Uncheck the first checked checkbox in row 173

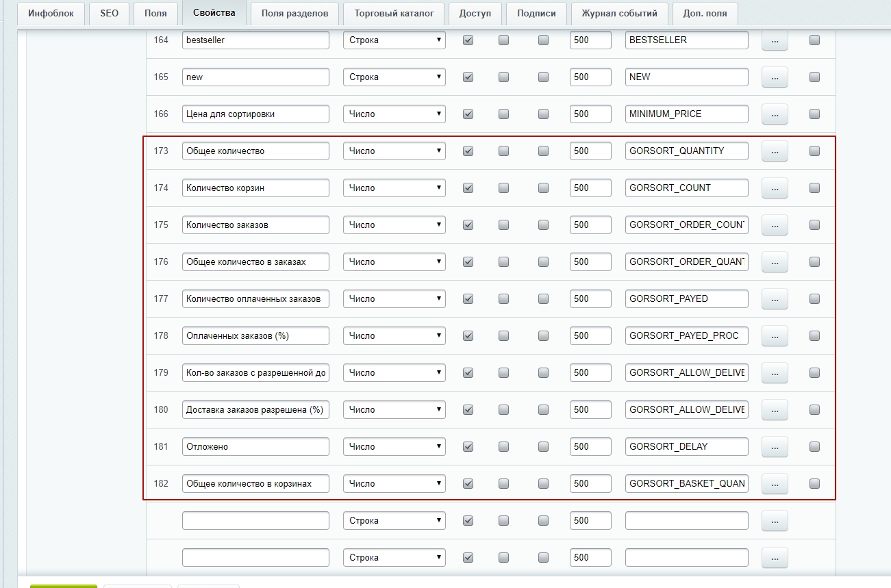coord(468,151)
